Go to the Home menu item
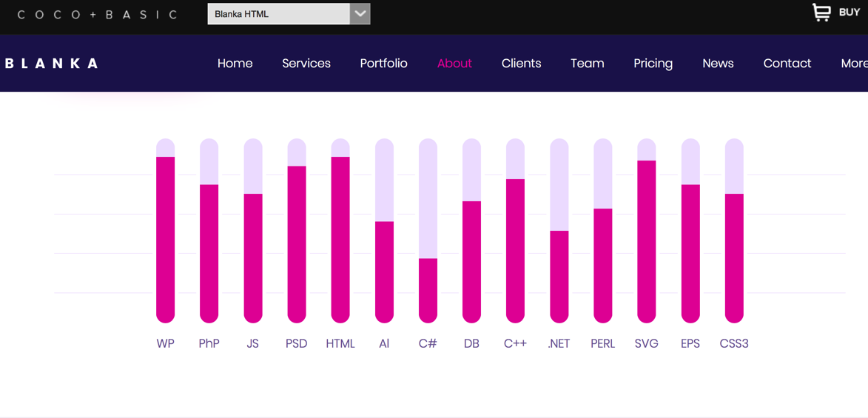Viewport: 868px width, 418px height. [x=235, y=63]
